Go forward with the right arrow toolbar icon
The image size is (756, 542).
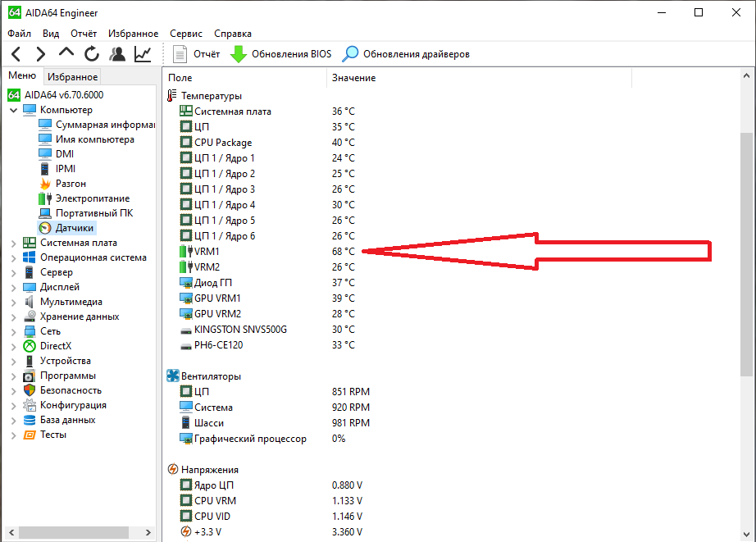click(41, 54)
